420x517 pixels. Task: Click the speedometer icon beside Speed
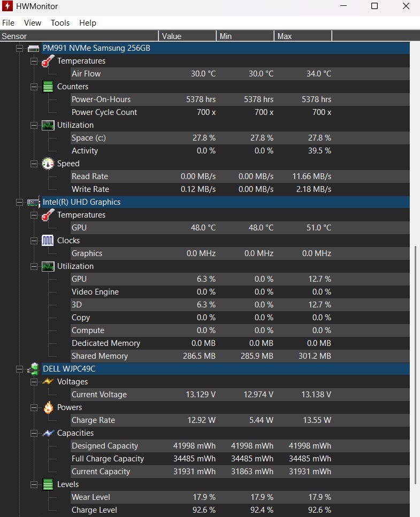[48, 164]
